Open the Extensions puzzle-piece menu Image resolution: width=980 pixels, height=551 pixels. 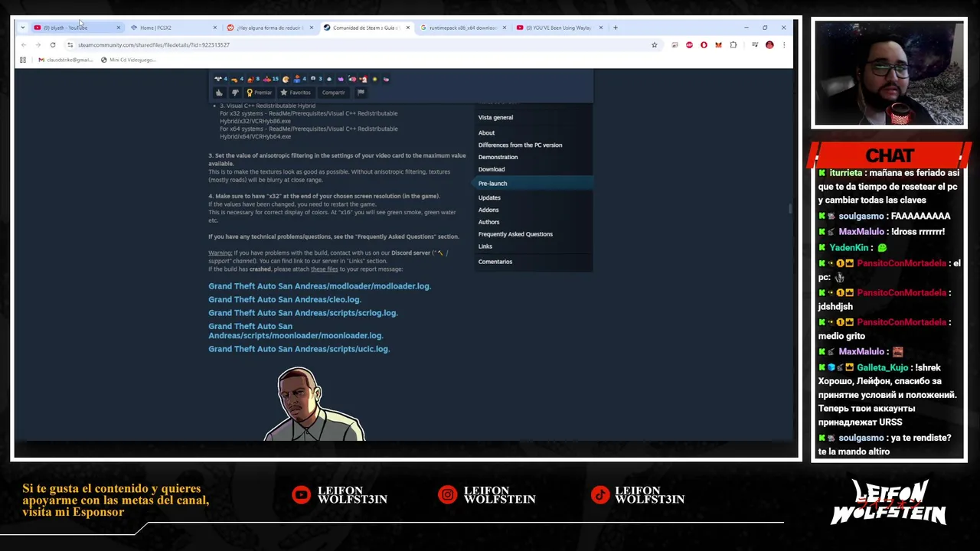click(x=733, y=45)
